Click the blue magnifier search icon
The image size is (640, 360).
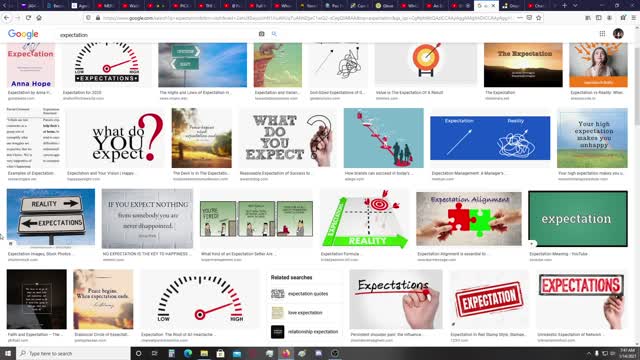click(274, 34)
